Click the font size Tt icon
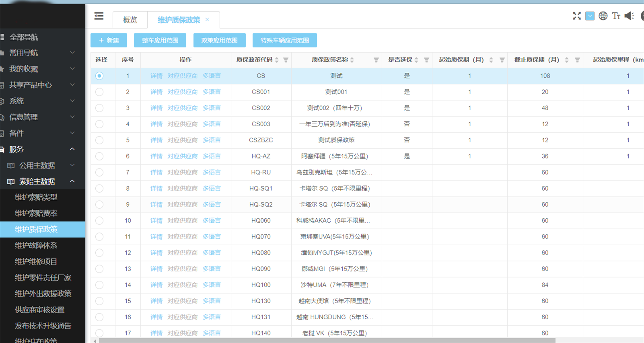Viewport: 644px width, 343px height. (616, 16)
